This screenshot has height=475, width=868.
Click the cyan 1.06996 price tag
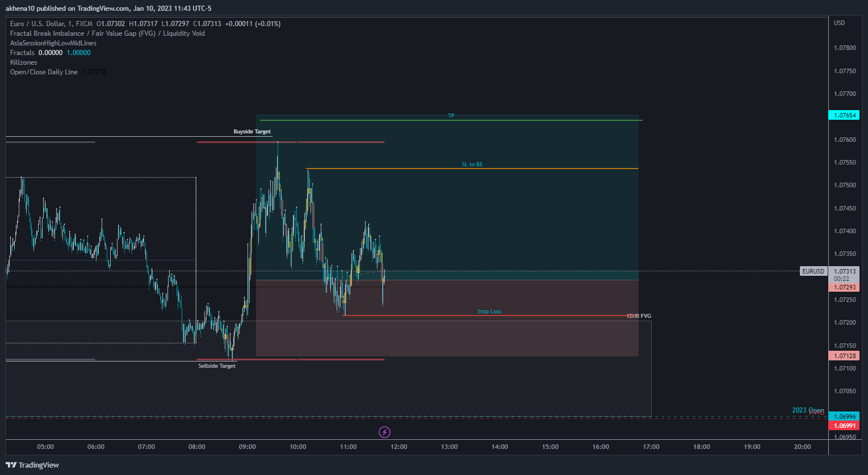[x=844, y=416]
